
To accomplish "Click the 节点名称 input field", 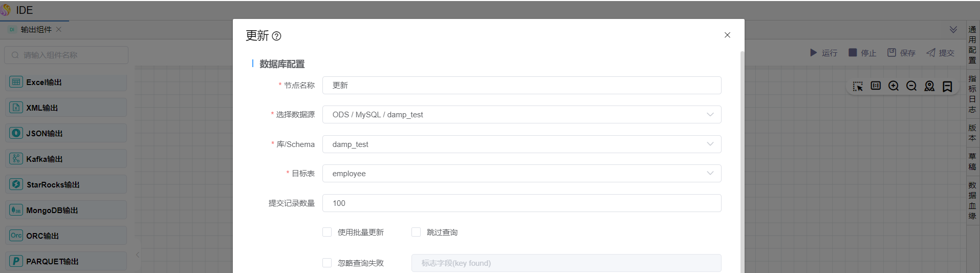I will 521,86.
